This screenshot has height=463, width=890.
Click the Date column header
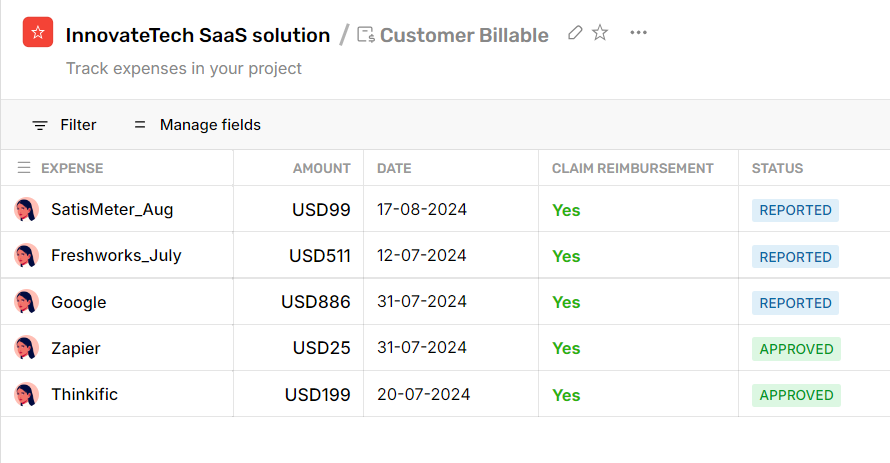[394, 168]
